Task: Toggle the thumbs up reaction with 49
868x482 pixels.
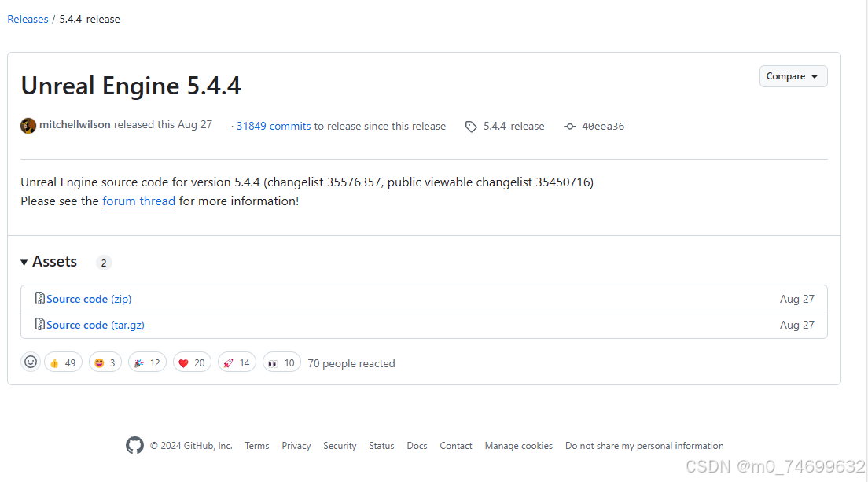Action: click(63, 363)
